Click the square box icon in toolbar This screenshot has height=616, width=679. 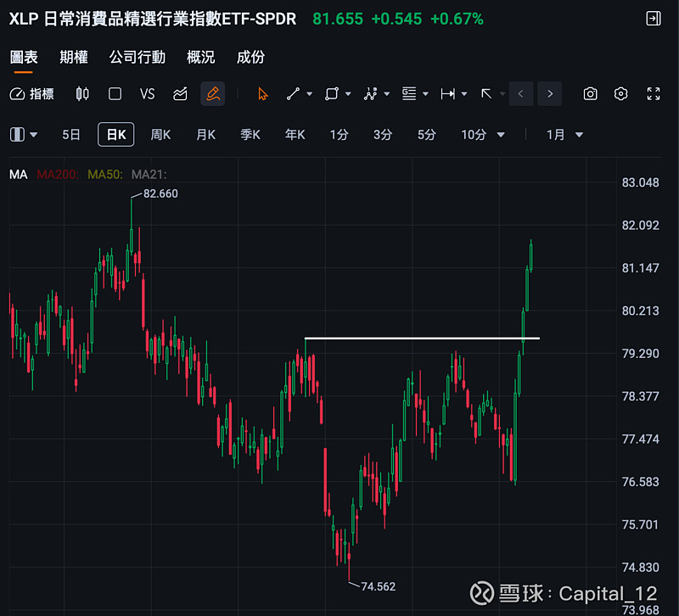tap(115, 94)
